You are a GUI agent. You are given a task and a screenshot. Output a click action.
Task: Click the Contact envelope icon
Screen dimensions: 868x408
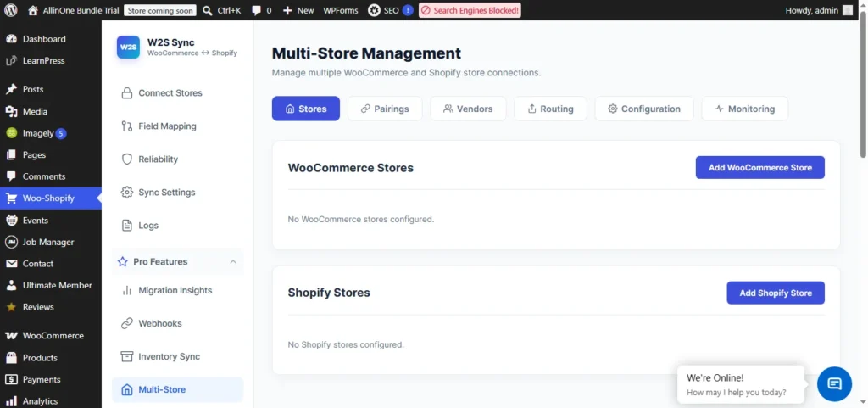tap(11, 264)
